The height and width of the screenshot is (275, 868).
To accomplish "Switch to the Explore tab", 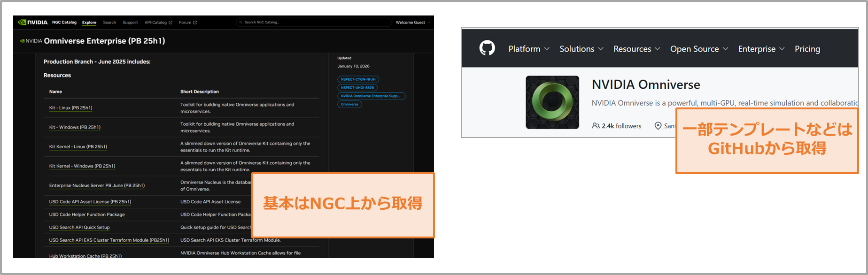I will 89,23.
